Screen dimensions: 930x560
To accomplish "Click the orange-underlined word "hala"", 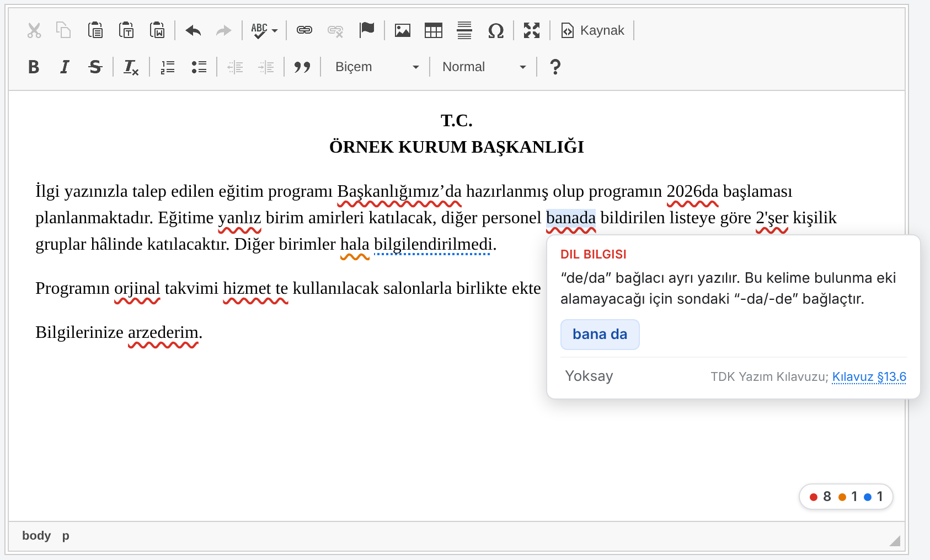I will 355,245.
